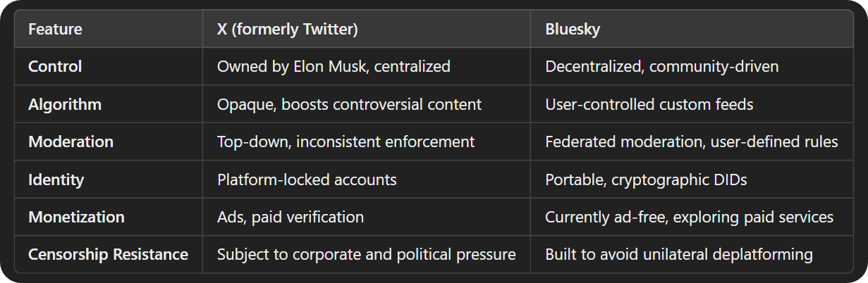This screenshot has height=283, width=868.
Task: Select the Monetization row label
Action: (76, 217)
